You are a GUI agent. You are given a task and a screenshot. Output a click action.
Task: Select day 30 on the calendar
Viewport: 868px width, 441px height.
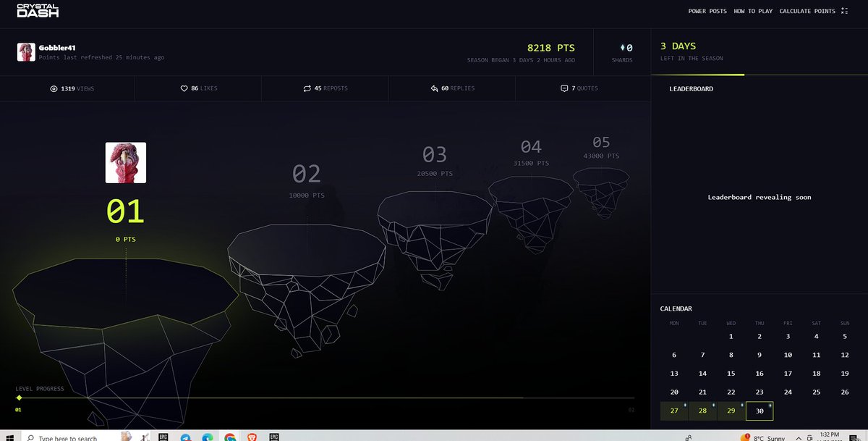click(759, 411)
